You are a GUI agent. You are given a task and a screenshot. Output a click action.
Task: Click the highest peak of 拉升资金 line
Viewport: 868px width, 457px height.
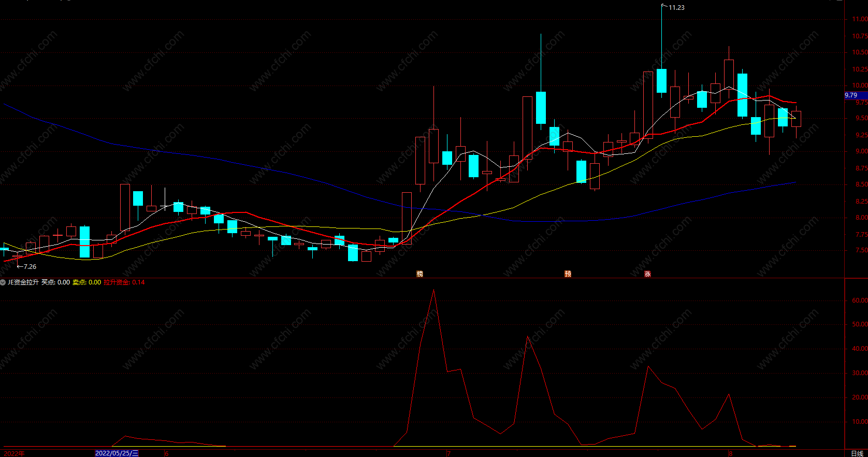(433, 290)
